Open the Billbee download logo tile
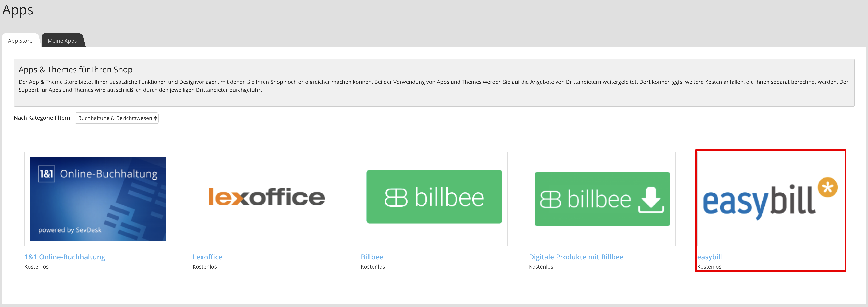Image resolution: width=868 pixels, height=307 pixels. 602,199
